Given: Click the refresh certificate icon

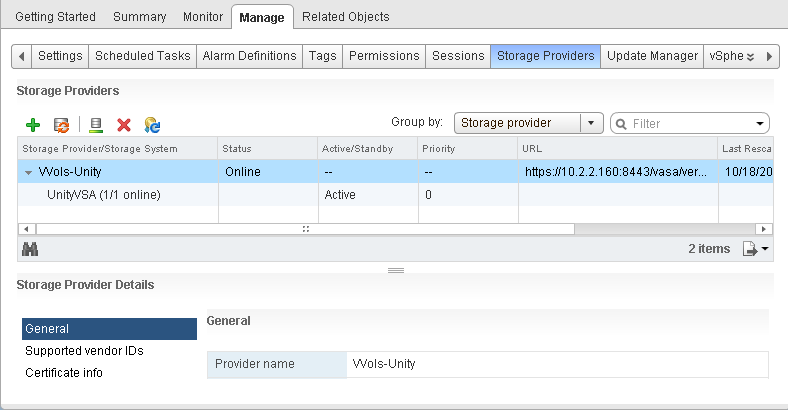Looking at the screenshot, I should coord(152,124).
